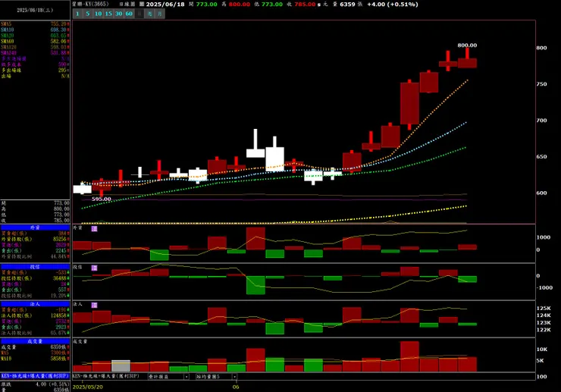
Task: Click the highlighted KEN strategy label in sidebar
Action: point(35,376)
